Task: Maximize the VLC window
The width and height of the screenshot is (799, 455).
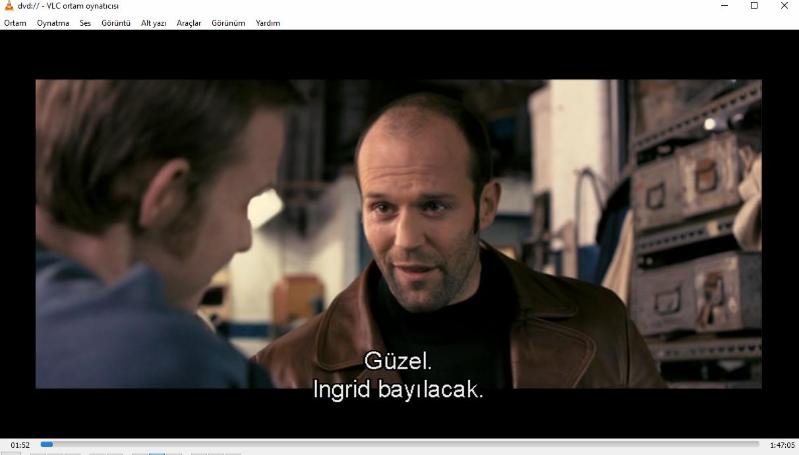Action: [754, 6]
